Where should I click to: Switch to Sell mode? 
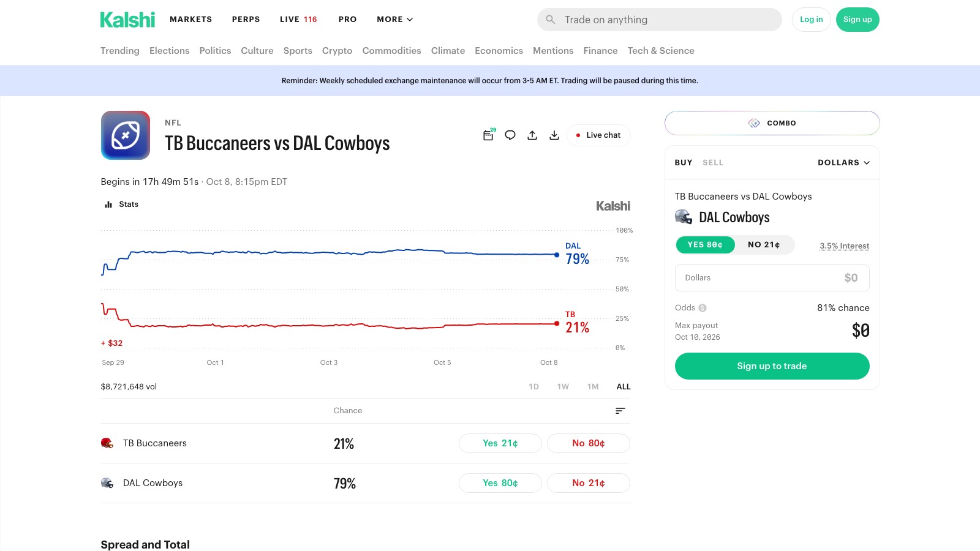click(x=713, y=163)
